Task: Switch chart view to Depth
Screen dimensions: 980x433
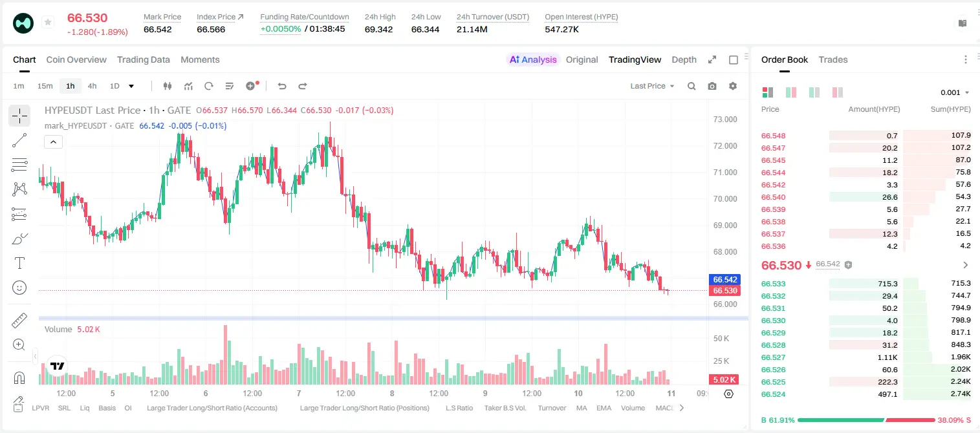Action: 684,59
